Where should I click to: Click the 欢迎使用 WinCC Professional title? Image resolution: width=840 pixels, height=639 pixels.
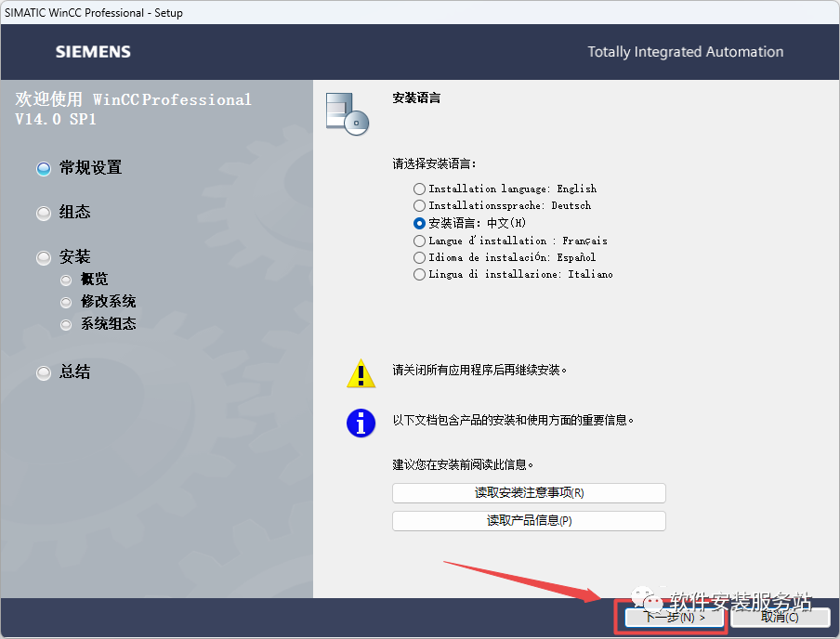tap(133, 109)
